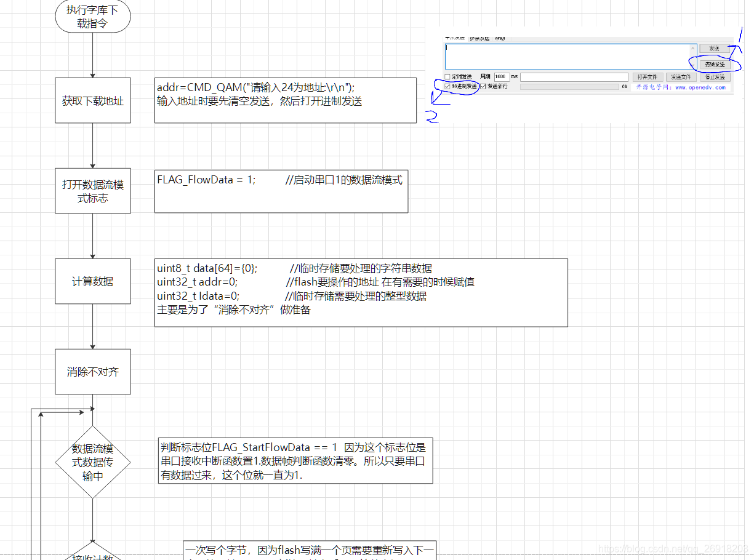Click the 清除发送 button
This screenshot has height=560, width=754.
[714, 64]
